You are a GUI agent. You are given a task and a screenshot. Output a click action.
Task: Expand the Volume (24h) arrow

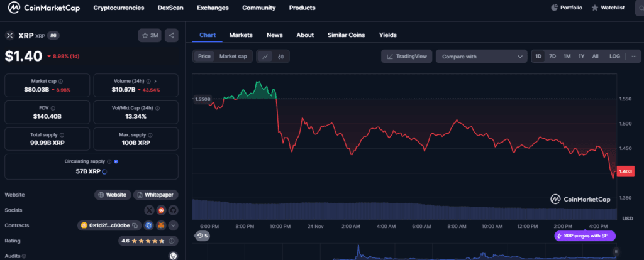coord(155,81)
